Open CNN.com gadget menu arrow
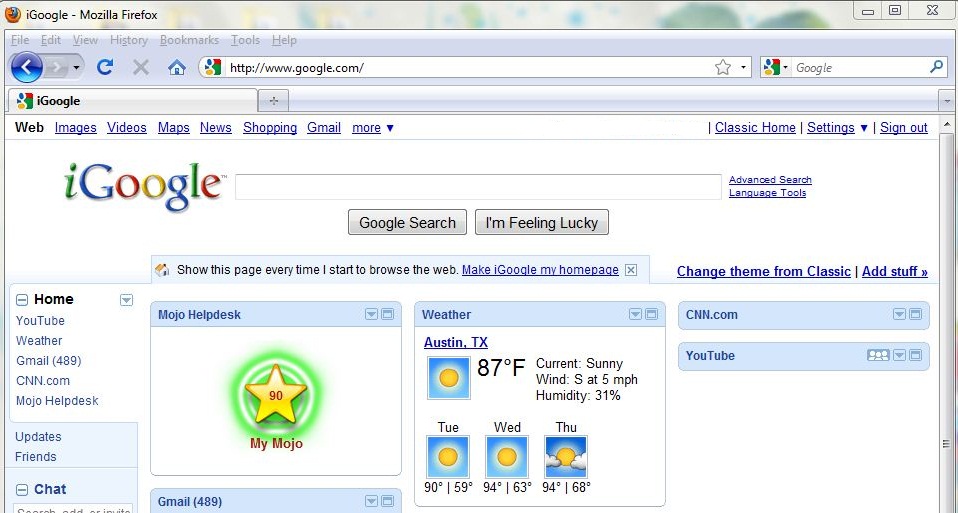The height and width of the screenshot is (513, 958). [x=899, y=314]
